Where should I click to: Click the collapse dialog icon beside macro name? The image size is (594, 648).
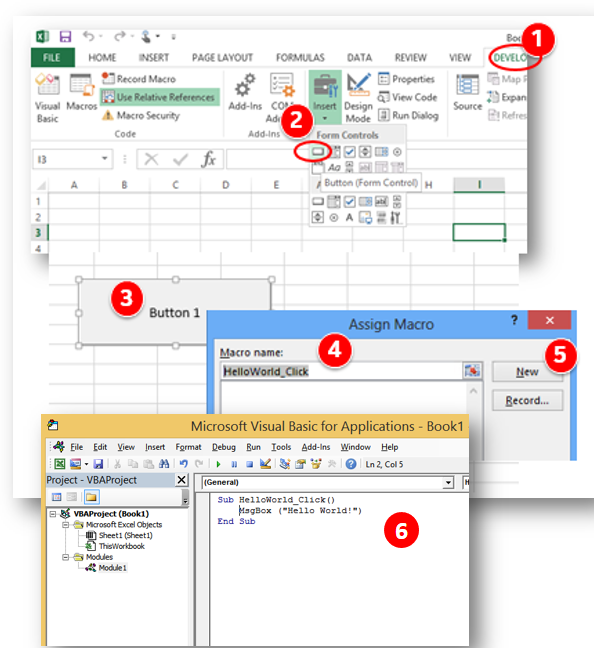click(472, 371)
